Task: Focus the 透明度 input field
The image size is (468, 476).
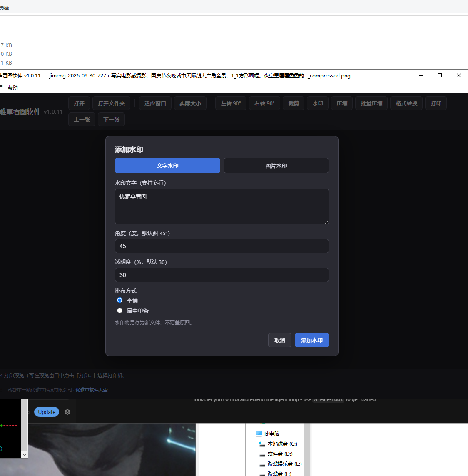Action: coord(222,275)
